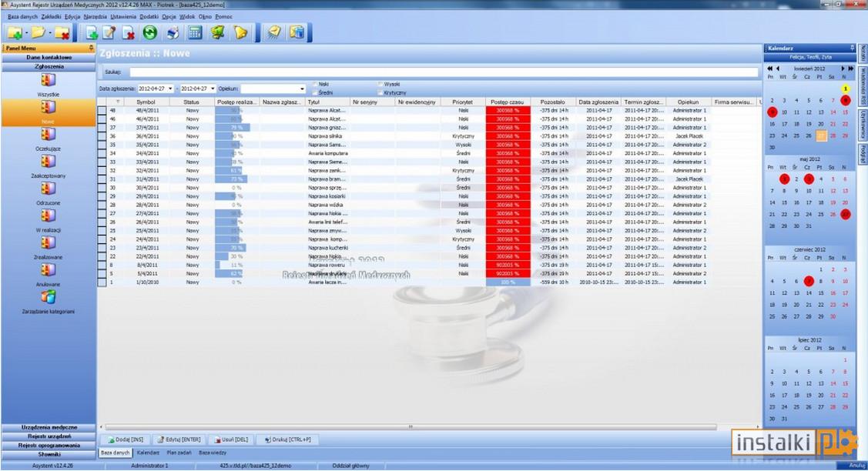Open the W realizacji sidebar icon
Image resolution: width=868 pixels, height=471 pixels.
point(49,215)
